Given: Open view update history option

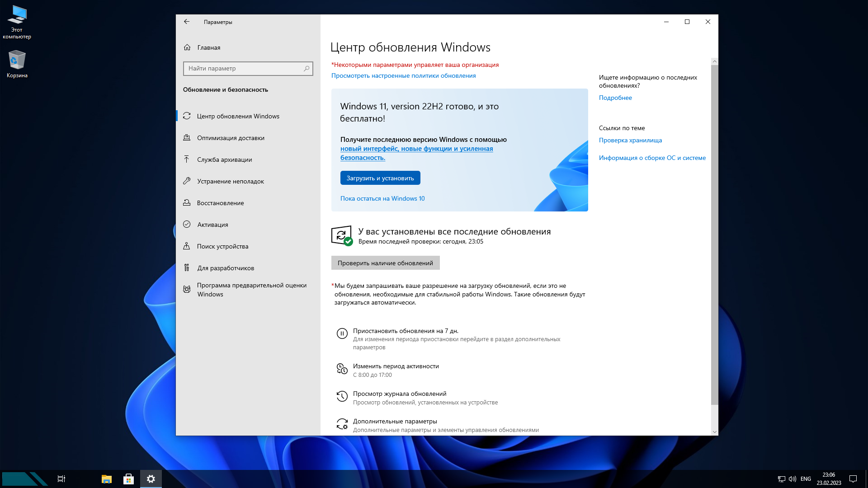Looking at the screenshot, I should (399, 394).
